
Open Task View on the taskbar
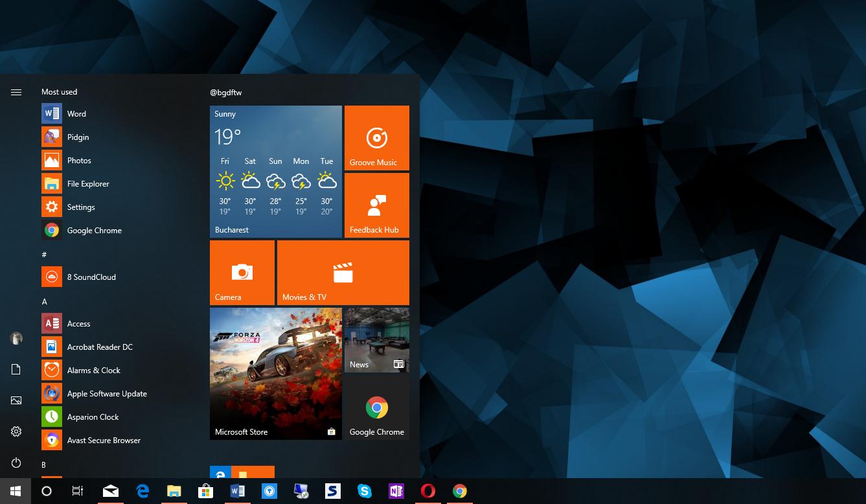[78, 491]
